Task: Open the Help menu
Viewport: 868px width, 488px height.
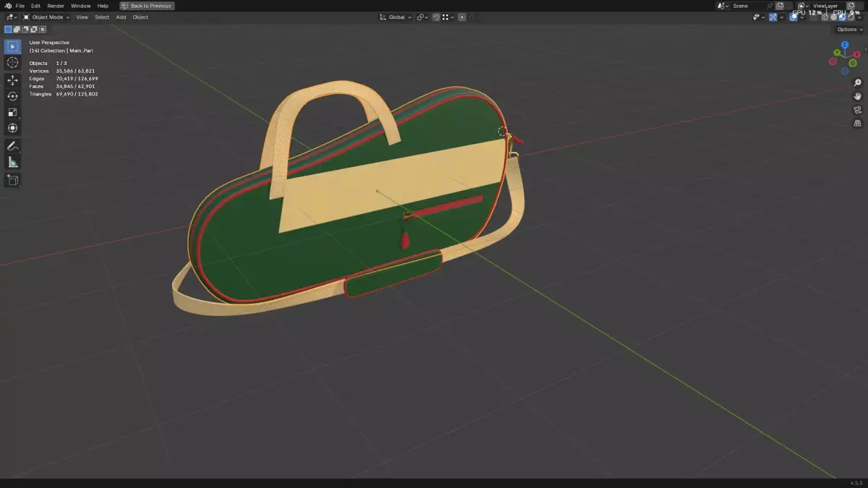Action: tap(103, 6)
